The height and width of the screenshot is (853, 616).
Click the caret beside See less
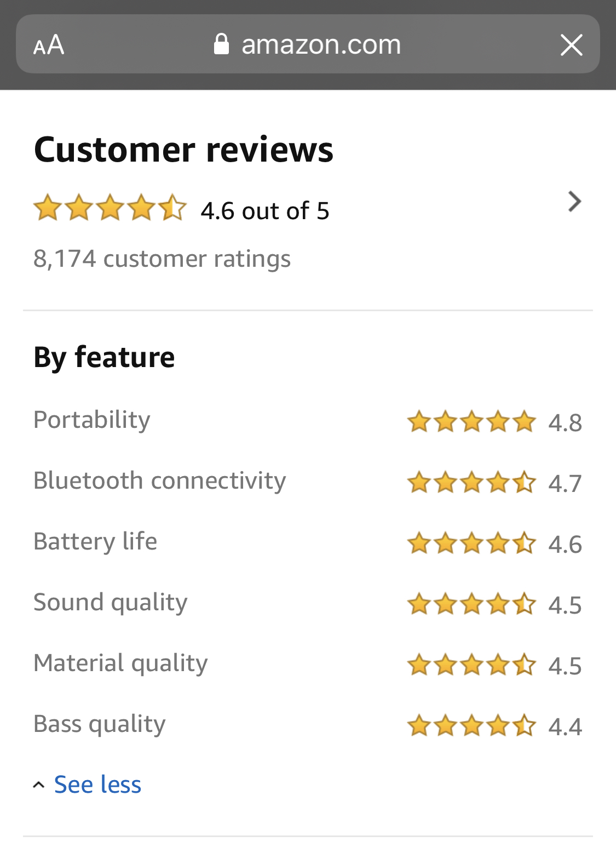coord(38,785)
